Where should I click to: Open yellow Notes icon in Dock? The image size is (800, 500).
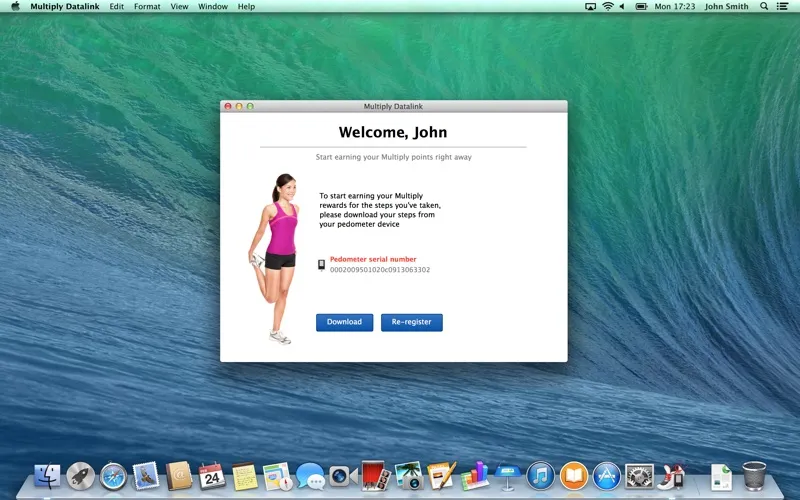[245, 477]
